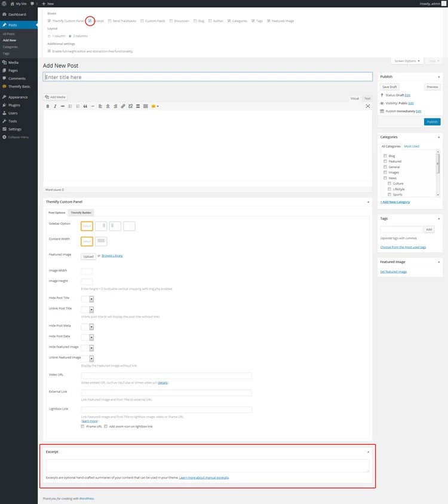Click the Set featured image link
The height and width of the screenshot is (504, 448).
pos(394,271)
